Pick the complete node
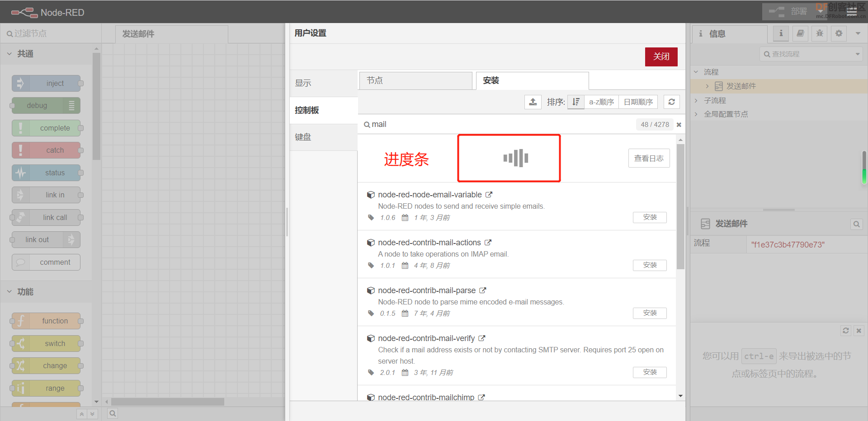The width and height of the screenshot is (868, 421). (x=46, y=128)
